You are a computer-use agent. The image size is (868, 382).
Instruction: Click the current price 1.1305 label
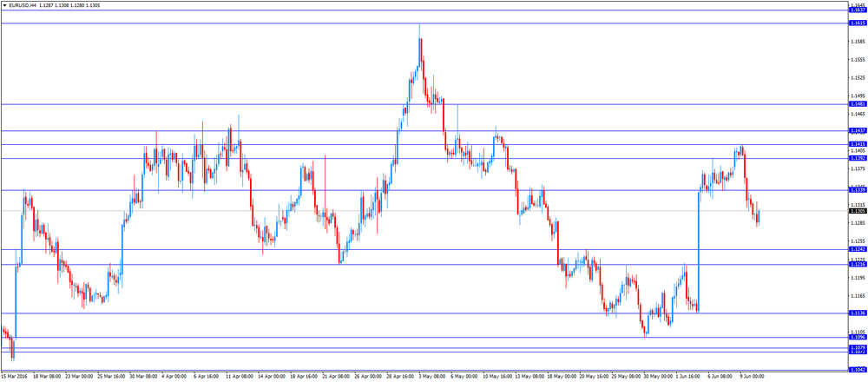click(858, 210)
